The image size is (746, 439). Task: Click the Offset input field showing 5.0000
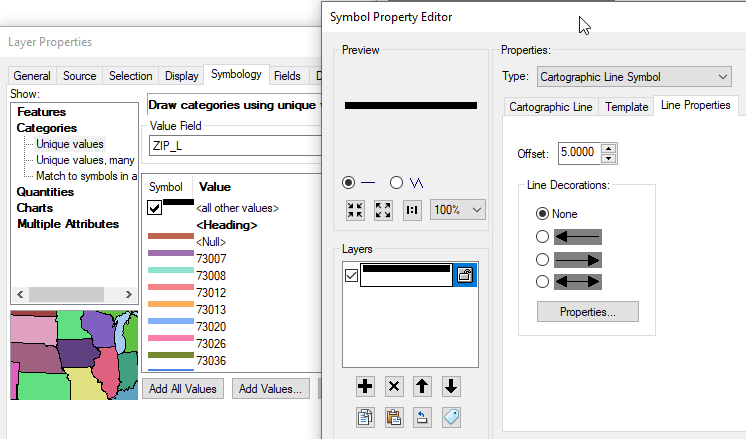(x=579, y=153)
